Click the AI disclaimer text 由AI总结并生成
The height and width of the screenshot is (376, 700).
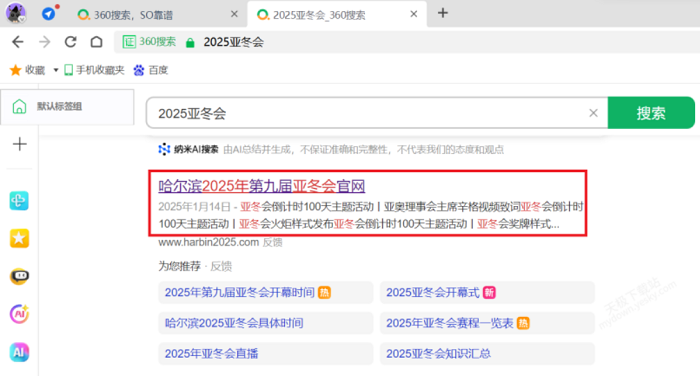pyautogui.click(x=257, y=150)
